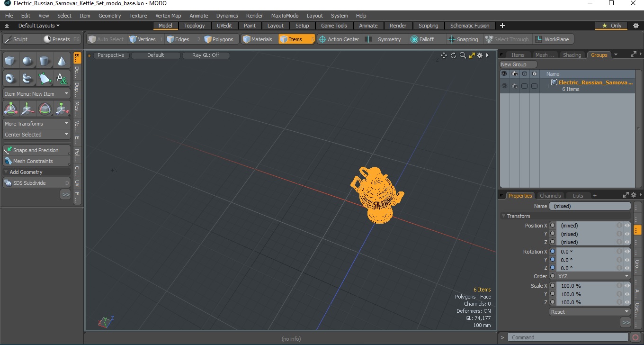Select the Cube primitive tool
Image resolution: width=644 pixels, height=345 pixels.
[10, 61]
